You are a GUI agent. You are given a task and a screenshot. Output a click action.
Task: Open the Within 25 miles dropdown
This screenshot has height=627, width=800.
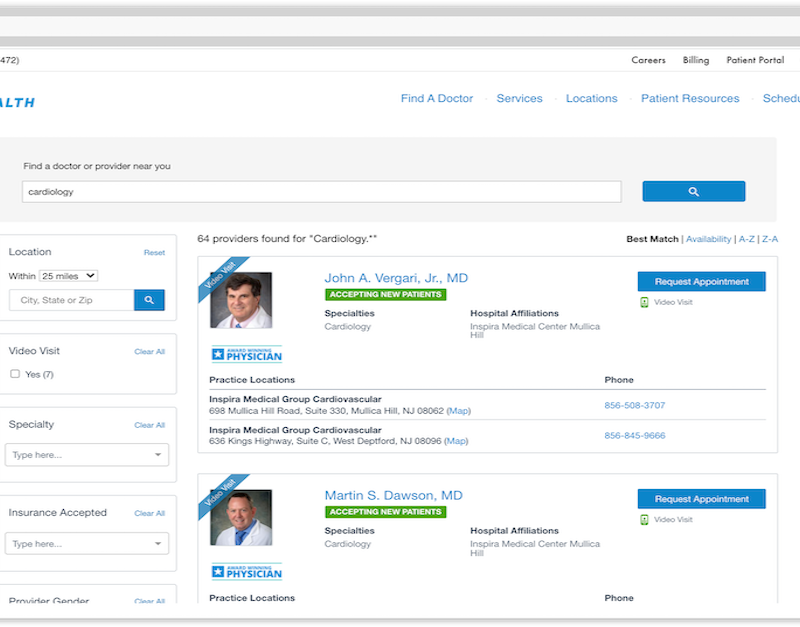click(68, 276)
